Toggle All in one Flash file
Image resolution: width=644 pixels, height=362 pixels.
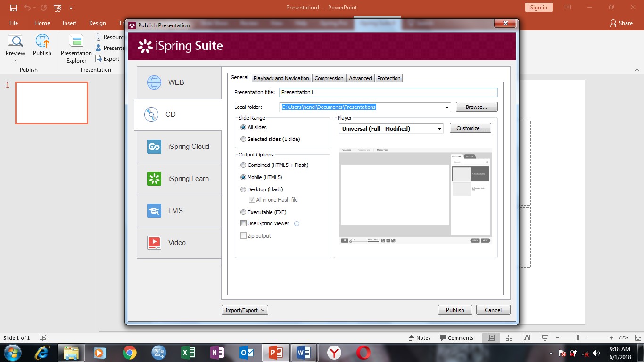(x=252, y=200)
